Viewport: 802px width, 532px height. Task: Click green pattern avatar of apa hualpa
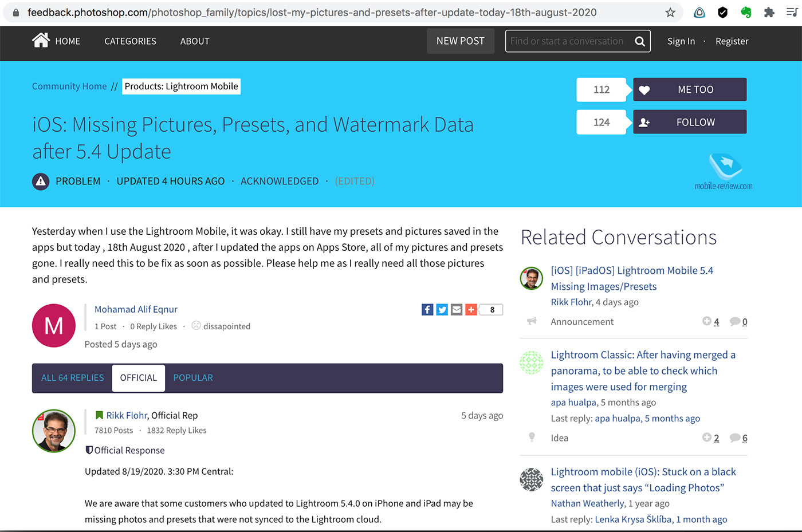click(531, 362)
